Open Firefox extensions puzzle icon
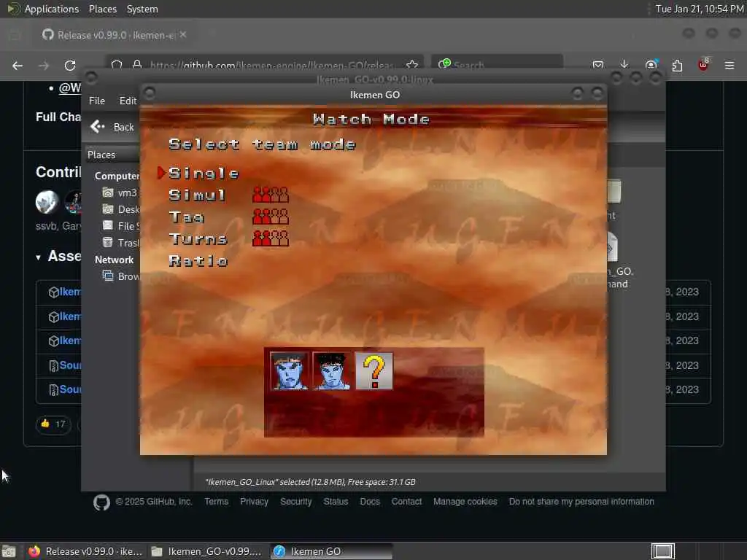 click(677, 65)
